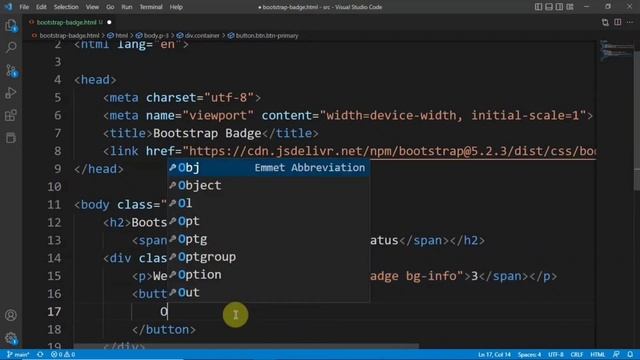Screen dimensions: 640x360
Task: Open the Terminal menu
Action: click(x=151, y=7)
